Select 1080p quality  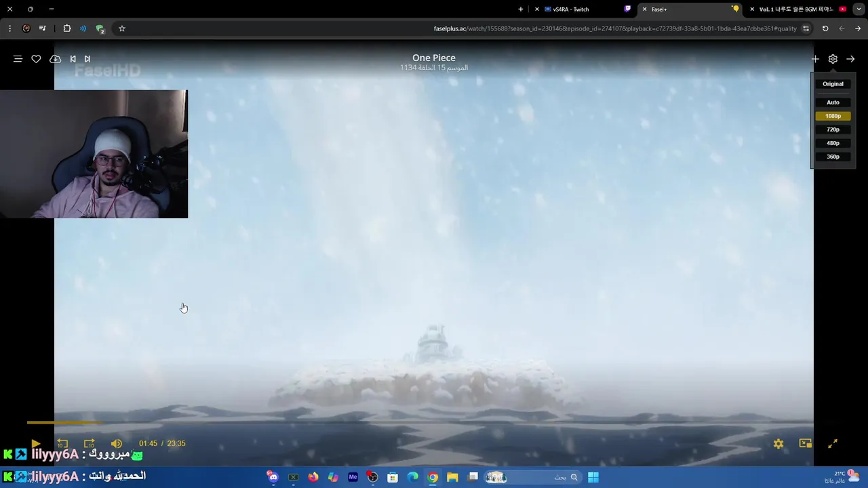(833, 116)
